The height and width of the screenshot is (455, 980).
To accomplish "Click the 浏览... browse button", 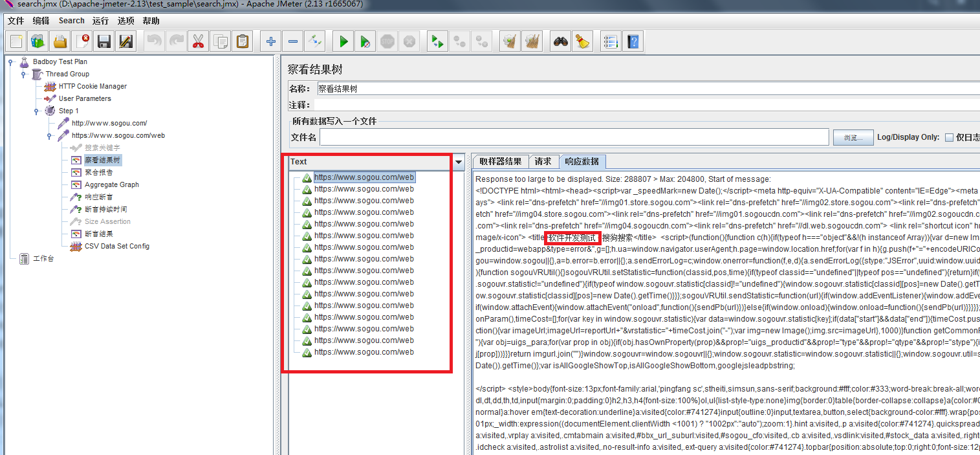I will (x=853, y=137).
